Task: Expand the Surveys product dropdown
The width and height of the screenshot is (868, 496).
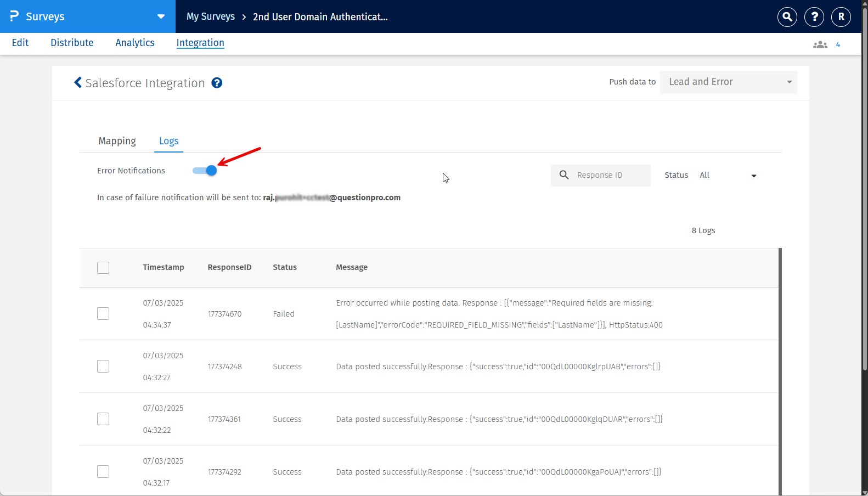Action: click(161, 16)
